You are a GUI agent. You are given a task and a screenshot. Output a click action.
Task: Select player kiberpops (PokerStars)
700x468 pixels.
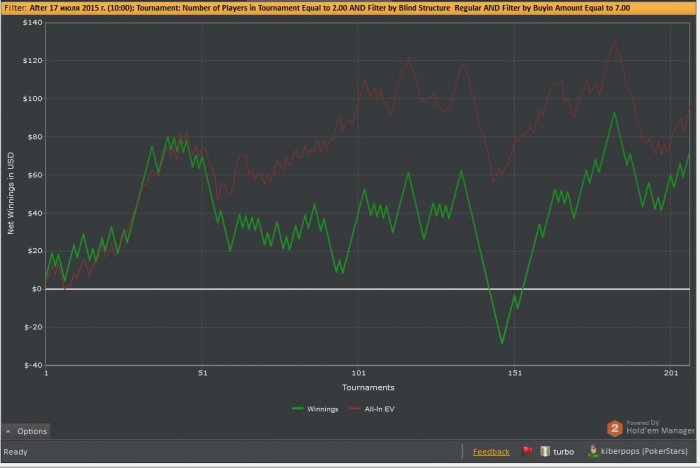[644, 451]
